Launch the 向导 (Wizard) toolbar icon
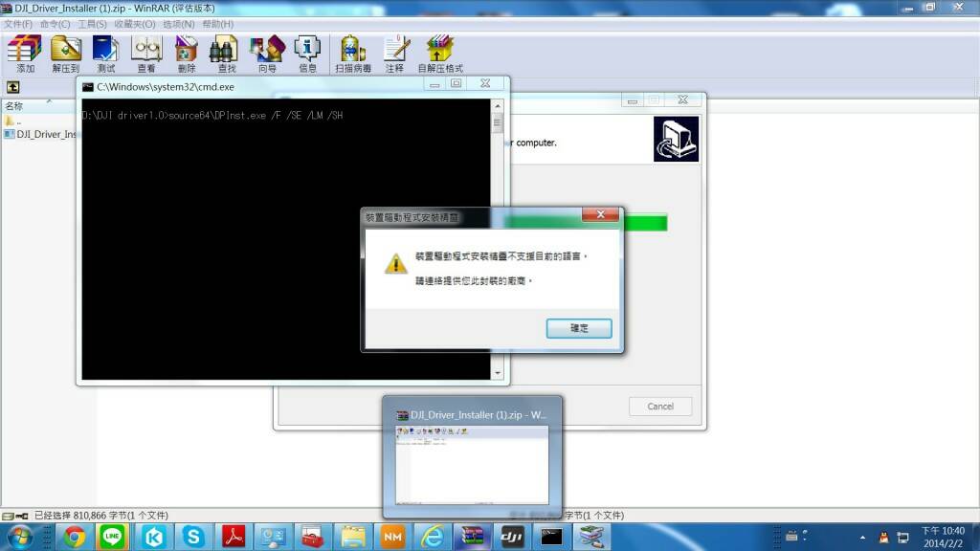The width and height of the screenshot is (980, 551). [267, 54]
